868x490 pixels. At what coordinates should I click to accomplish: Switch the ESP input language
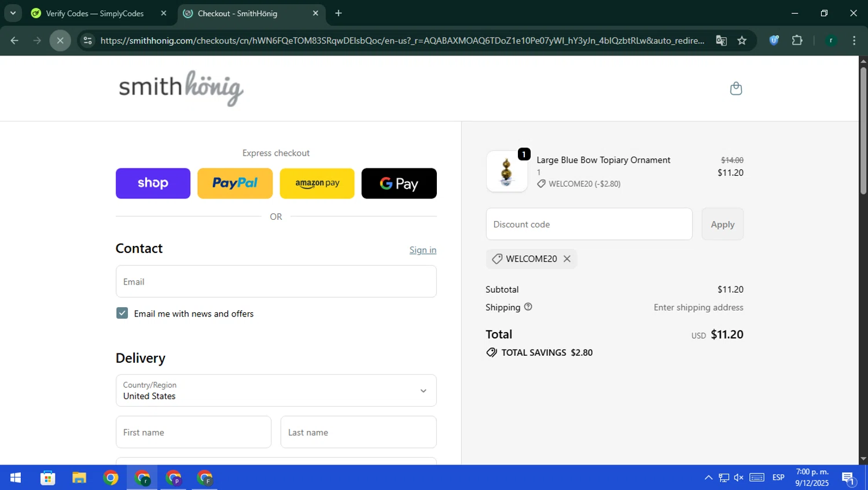(x=778, y=478)
